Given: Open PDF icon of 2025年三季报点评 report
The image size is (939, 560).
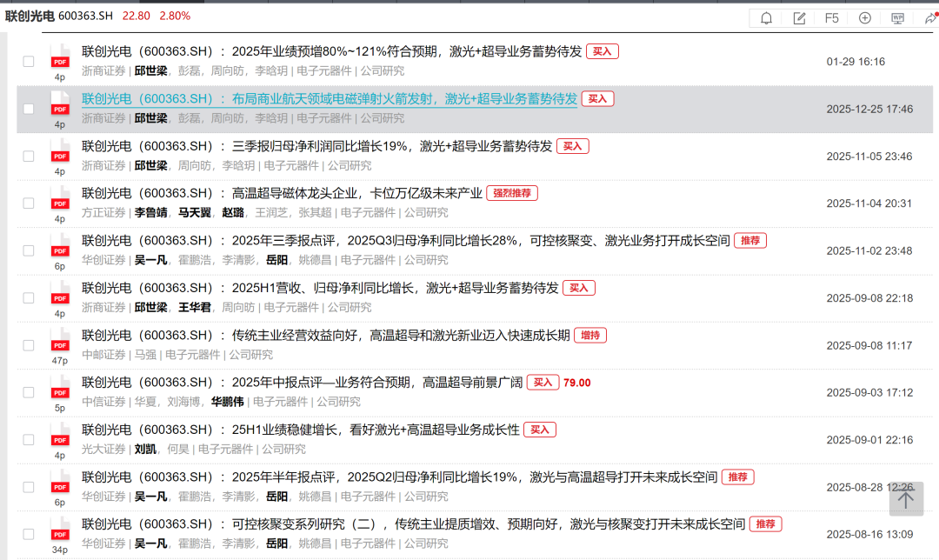Looking at the screenshot, I should click(x=60, y=247).
